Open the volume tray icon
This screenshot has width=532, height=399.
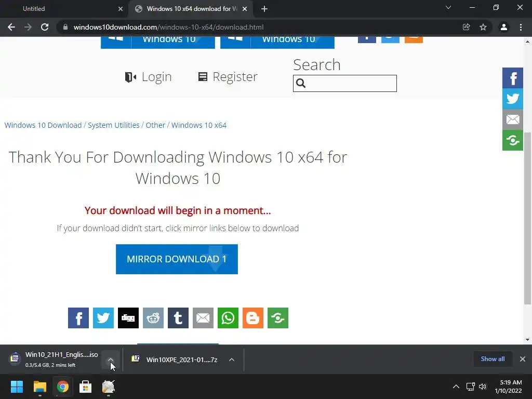[483, 387]
